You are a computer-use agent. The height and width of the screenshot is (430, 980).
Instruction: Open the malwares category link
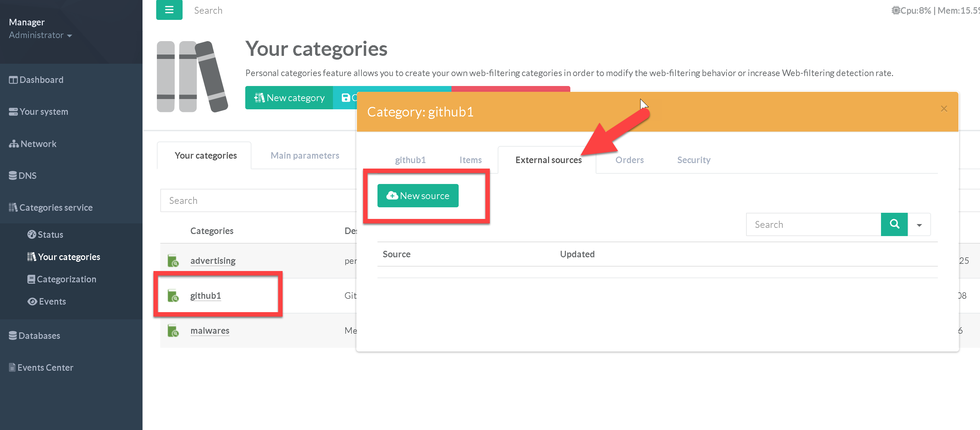coord(210,331)
